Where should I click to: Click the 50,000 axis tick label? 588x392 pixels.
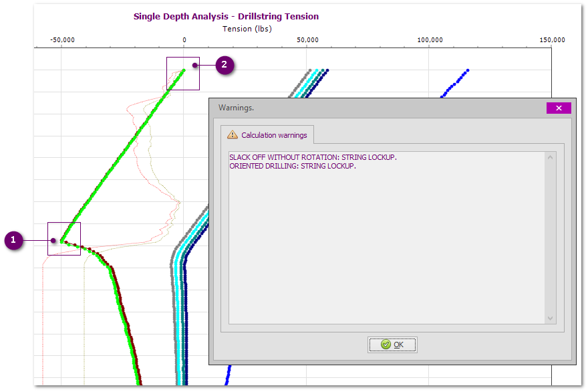point(307,40)
